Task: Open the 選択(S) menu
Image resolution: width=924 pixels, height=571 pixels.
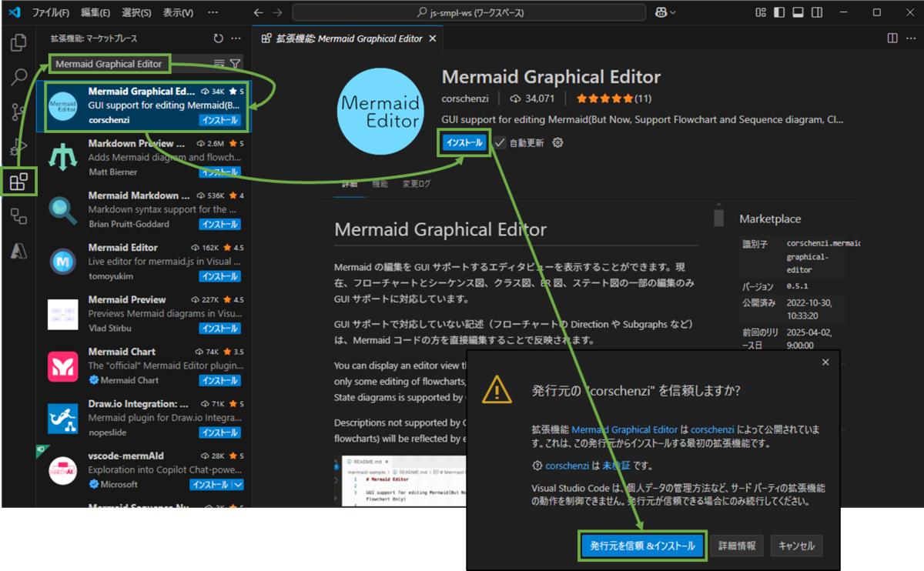Action: click(x=138, y=12)
